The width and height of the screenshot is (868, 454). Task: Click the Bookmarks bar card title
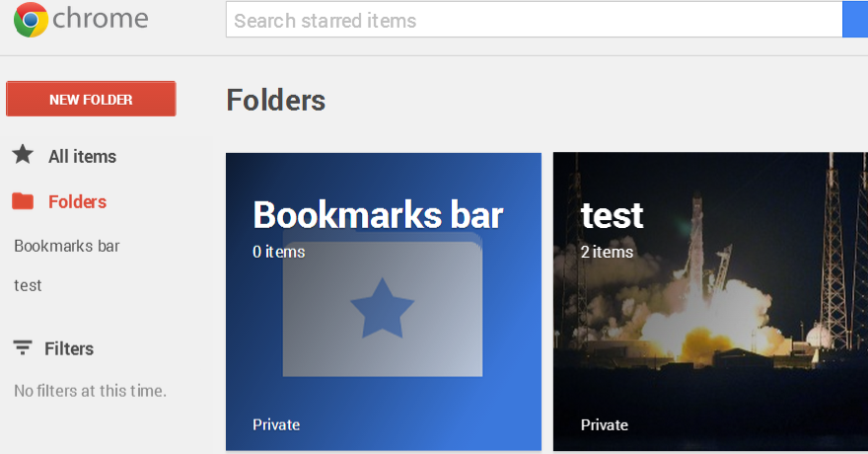378,215
